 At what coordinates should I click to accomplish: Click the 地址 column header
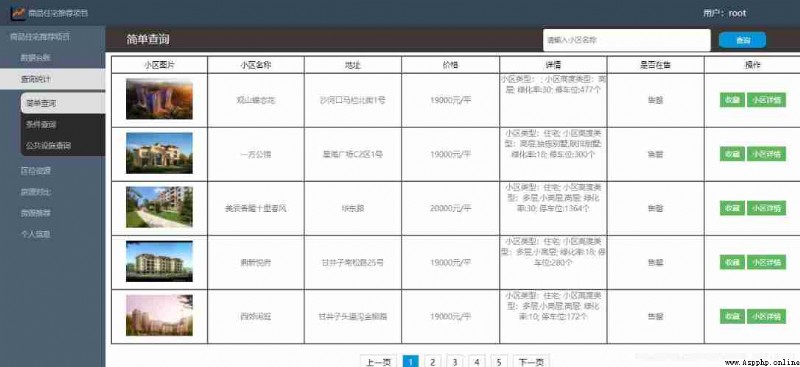353,65
